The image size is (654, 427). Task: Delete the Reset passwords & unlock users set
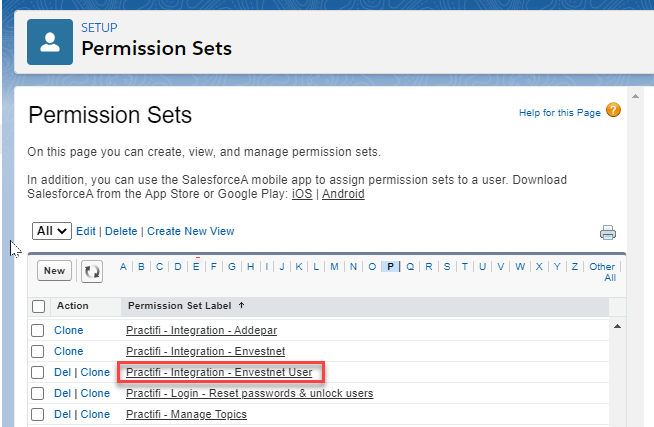point(63,393)
